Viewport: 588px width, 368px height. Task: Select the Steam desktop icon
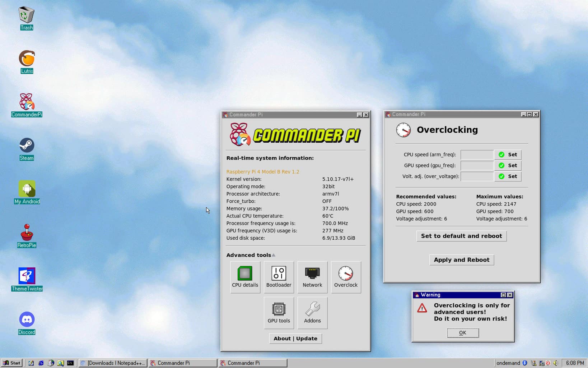27,149
